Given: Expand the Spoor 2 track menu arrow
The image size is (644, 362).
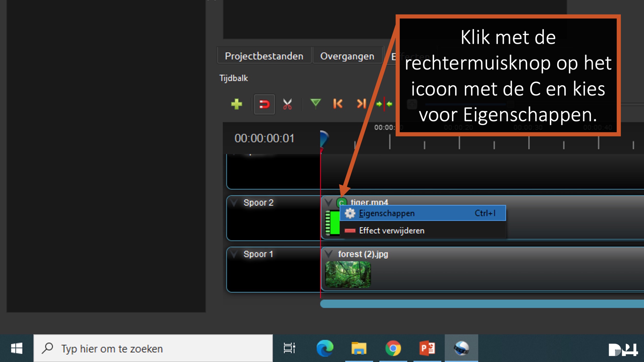Looking at the screenshot, I should click(x=234, y=203).
